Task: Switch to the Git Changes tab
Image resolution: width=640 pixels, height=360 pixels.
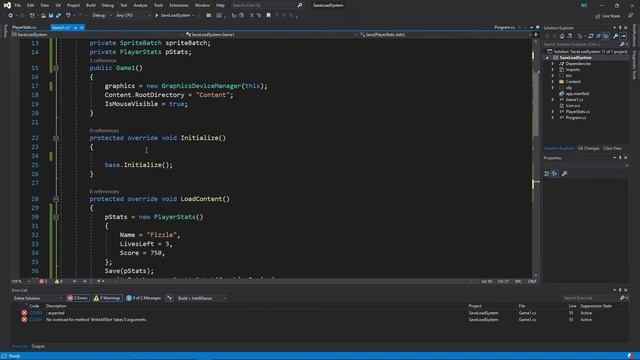Action: click(588, 148)
